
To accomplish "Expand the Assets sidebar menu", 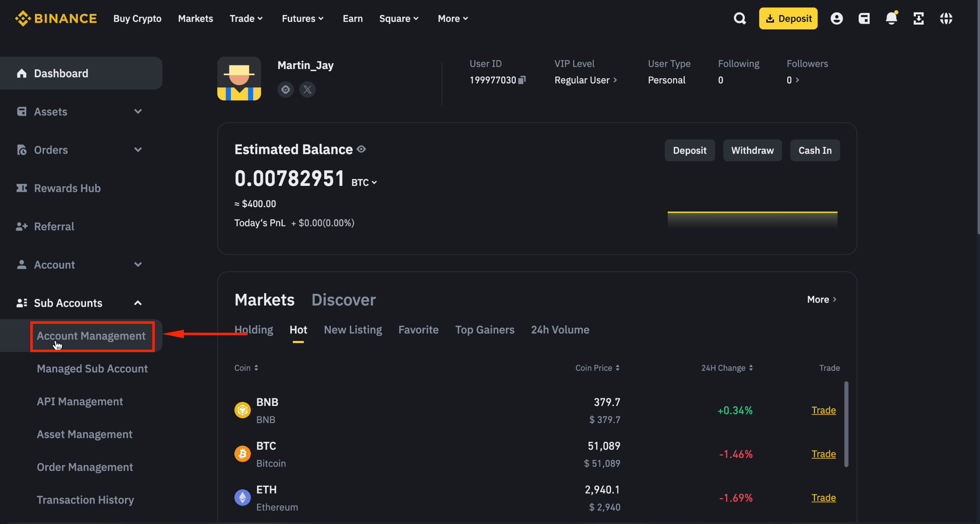I will tap(138, 111).
